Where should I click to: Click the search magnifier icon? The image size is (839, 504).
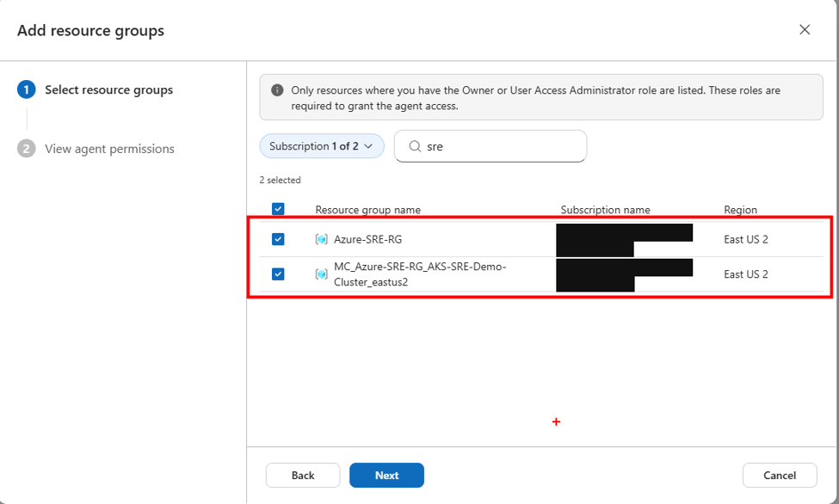415,146
